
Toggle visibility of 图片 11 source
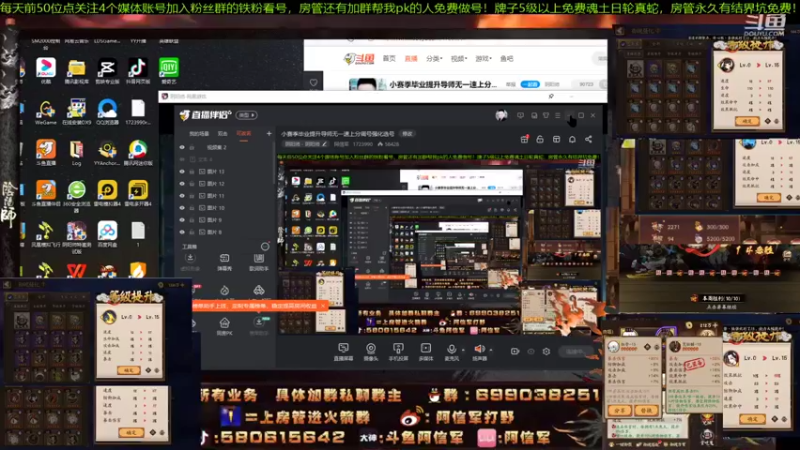[182, 196]
